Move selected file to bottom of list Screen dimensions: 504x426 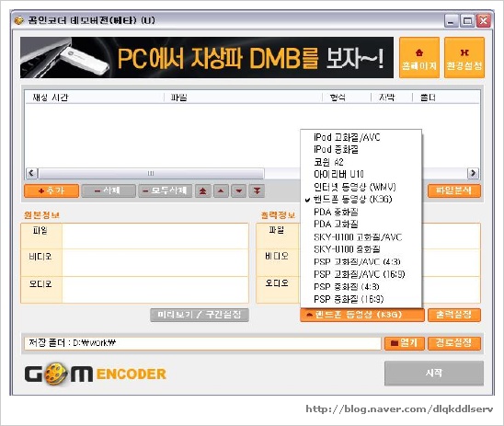click(x=257, y=191)
